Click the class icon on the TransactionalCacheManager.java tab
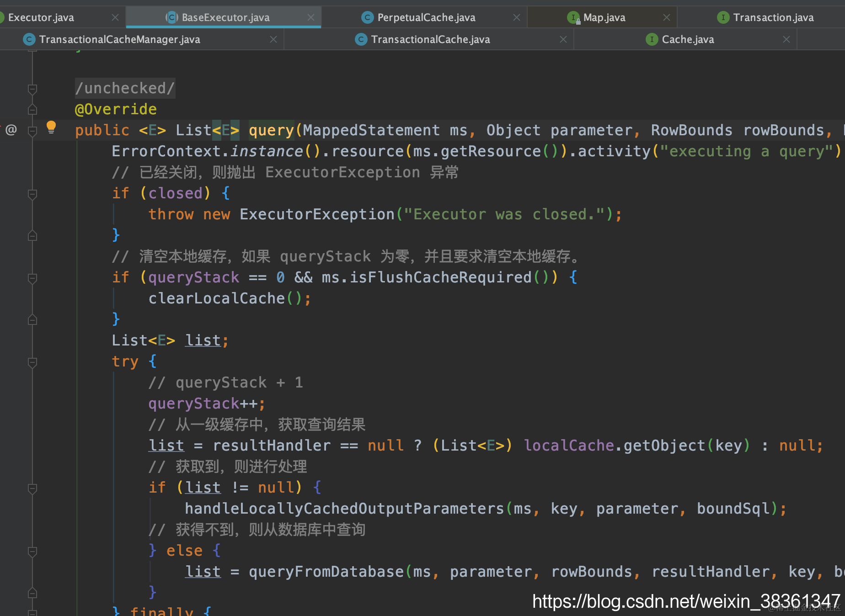The height and width of the screenshot is (616, 845). pyautogui.click(x=29, y=39)
